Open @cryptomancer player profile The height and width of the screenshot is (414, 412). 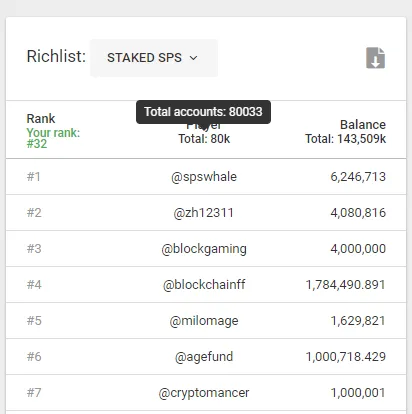[x=204, y=393]
